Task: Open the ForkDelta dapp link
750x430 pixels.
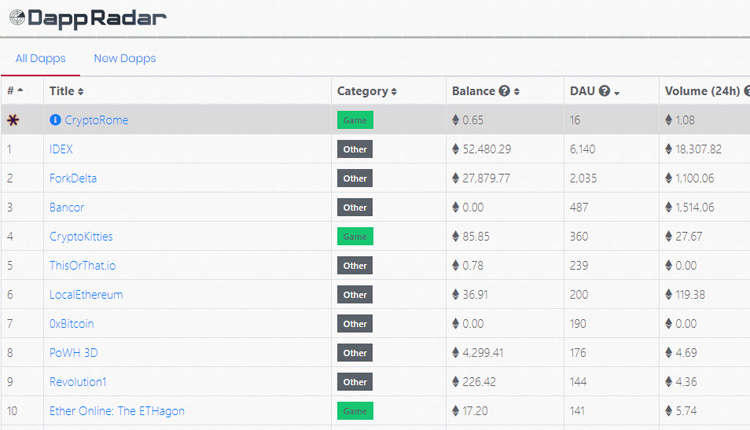Action: [x=73, y=178]
